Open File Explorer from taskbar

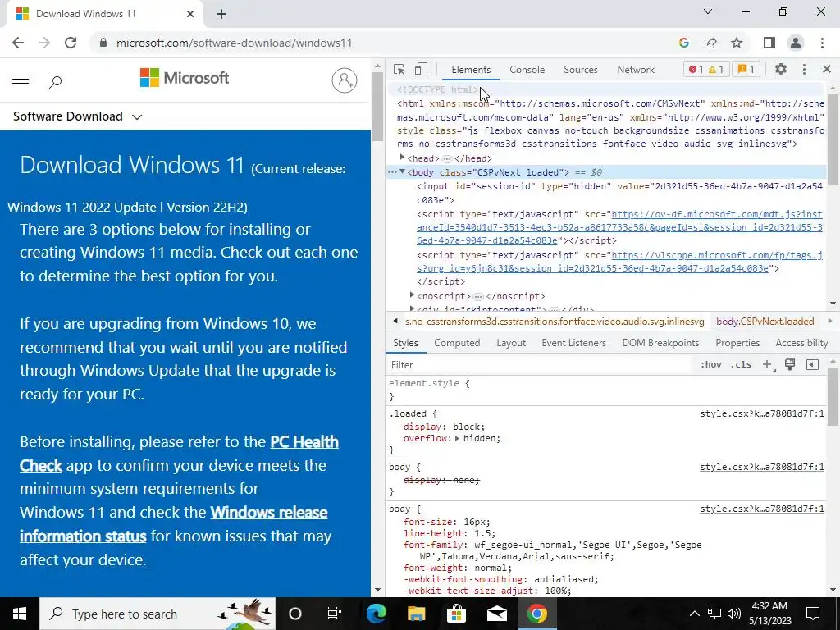(416, 614)
